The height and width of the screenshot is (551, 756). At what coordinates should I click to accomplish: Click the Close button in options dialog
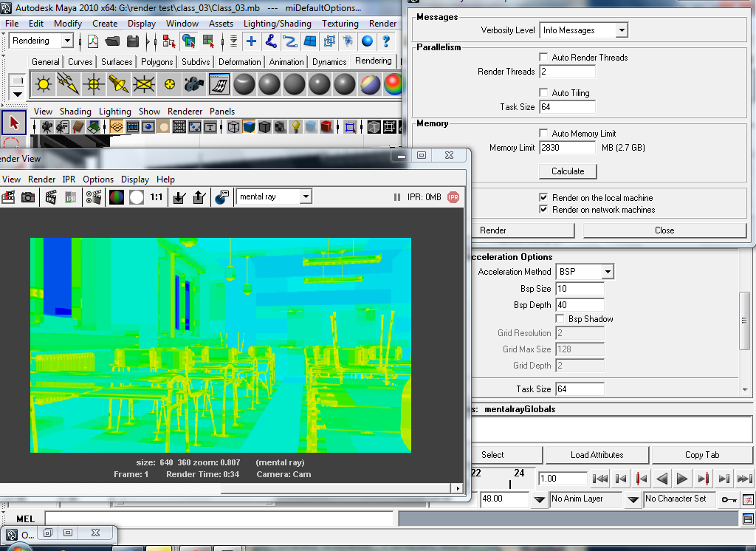click(664, 230)
